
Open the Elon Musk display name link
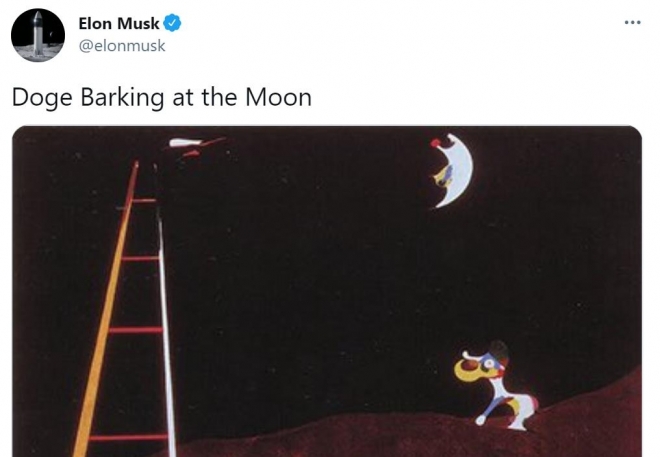pyautogui.click(x=119, y=24)
